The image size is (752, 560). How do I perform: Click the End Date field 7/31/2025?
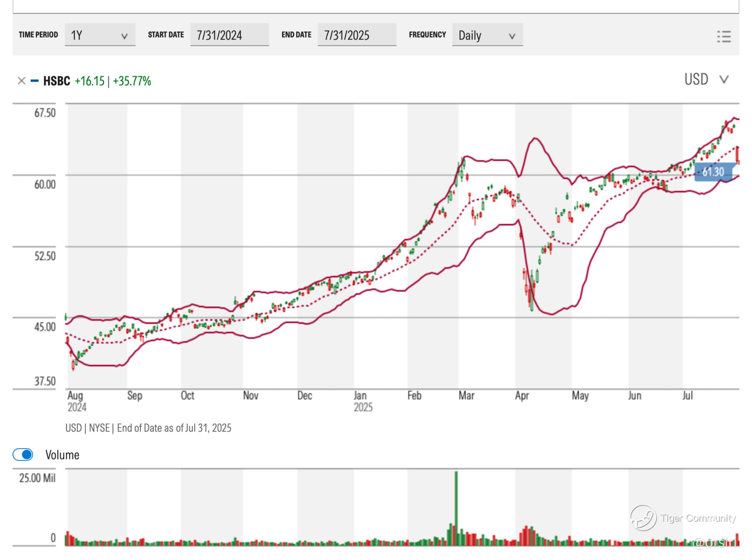(356, 35)
